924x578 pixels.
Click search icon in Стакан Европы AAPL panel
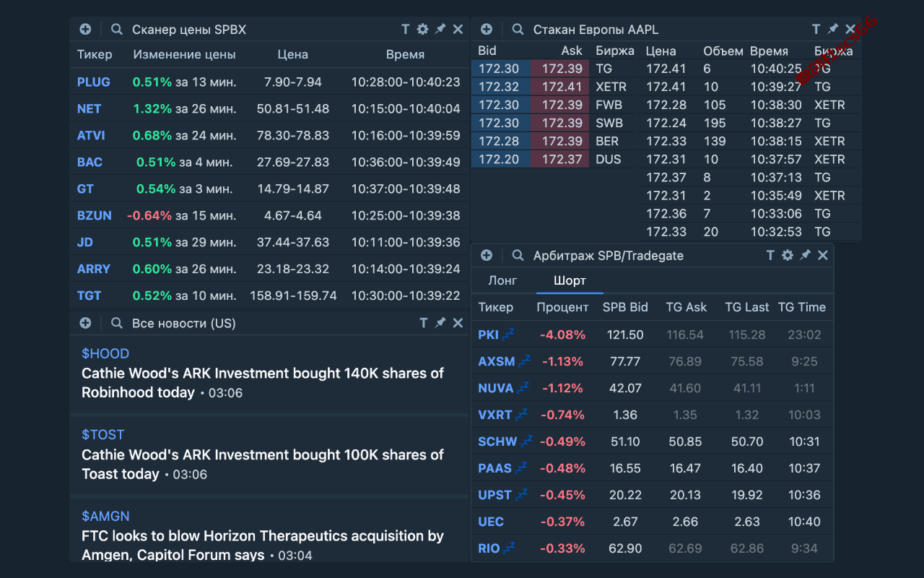(518, 29)
